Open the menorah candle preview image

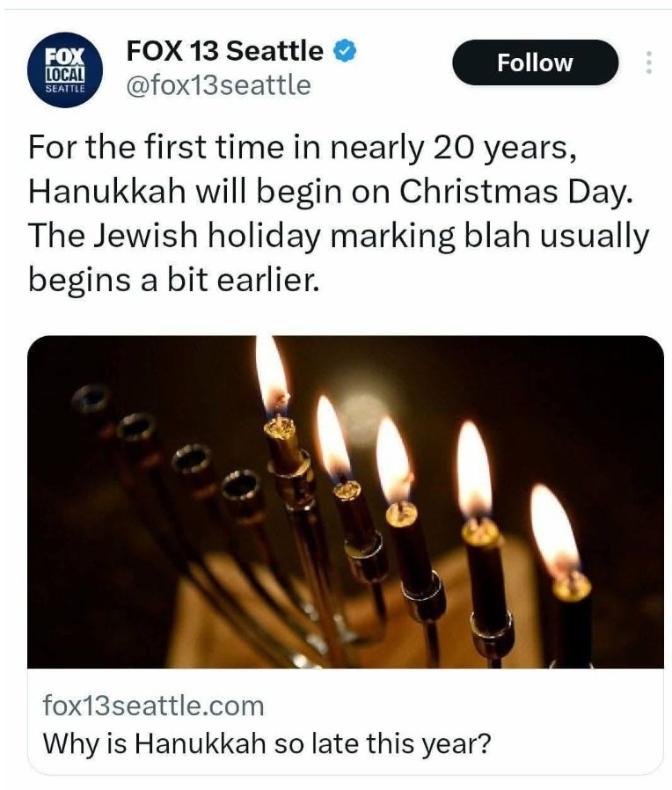pos(346,501)
